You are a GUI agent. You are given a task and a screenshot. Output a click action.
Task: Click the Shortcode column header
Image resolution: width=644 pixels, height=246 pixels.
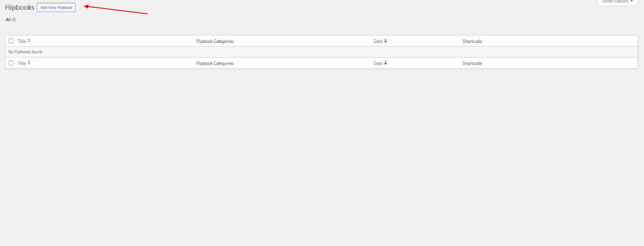tap(472, 41)
